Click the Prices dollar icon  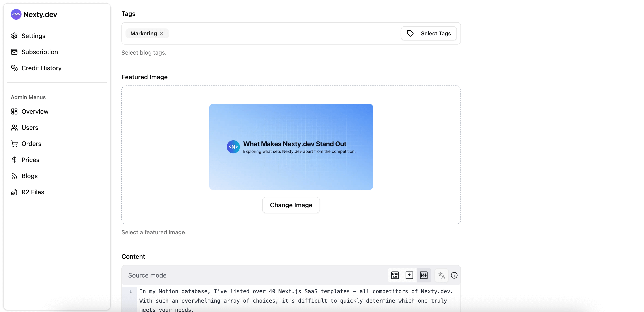tap(14, 160)
